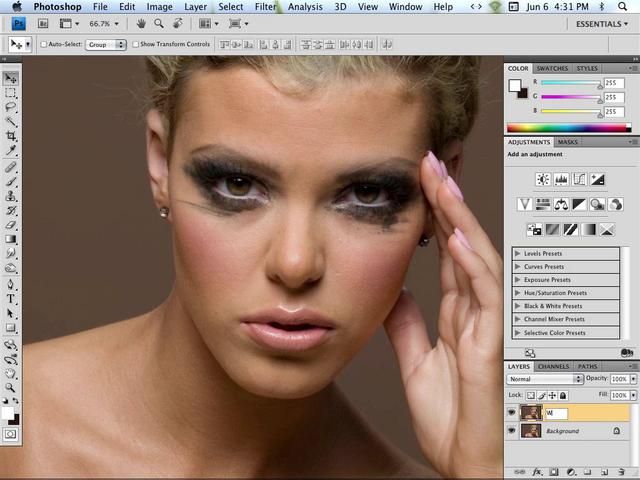Image resolution: width=640 pixels, height=480 pixels.
Task: Add a Brightness/Contrast adjustment
Action: coord(543,180)
